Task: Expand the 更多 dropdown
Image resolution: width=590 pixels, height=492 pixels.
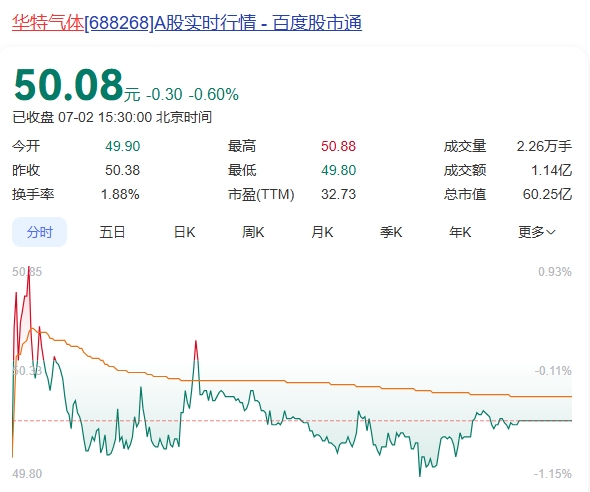Action: point(537,232)
